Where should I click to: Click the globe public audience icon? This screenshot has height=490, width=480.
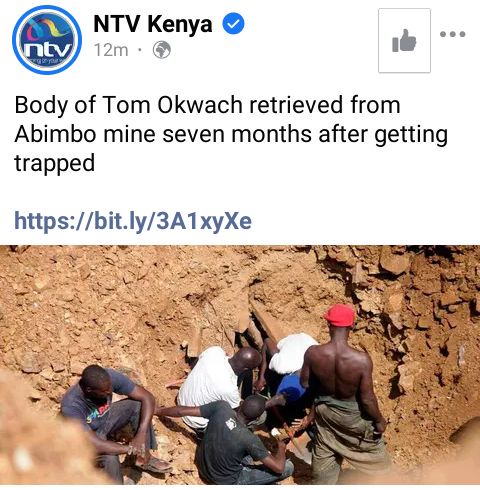[162, 50]
